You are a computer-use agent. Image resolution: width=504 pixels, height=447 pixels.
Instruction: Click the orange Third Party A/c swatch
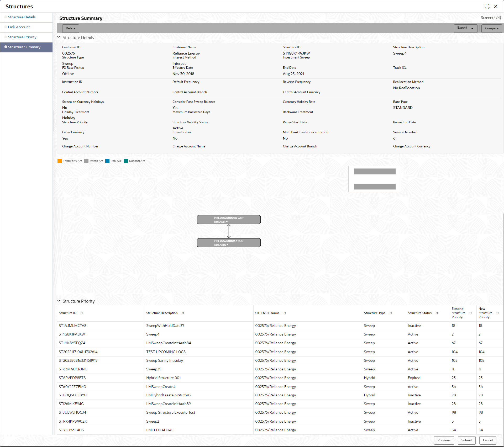pyautogui.click(x=60, y=161)
